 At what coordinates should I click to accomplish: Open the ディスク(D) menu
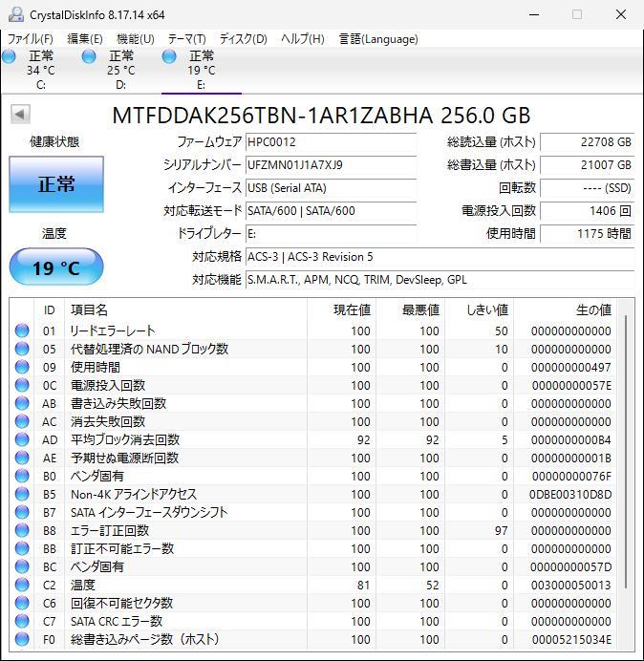pos(244,39)
